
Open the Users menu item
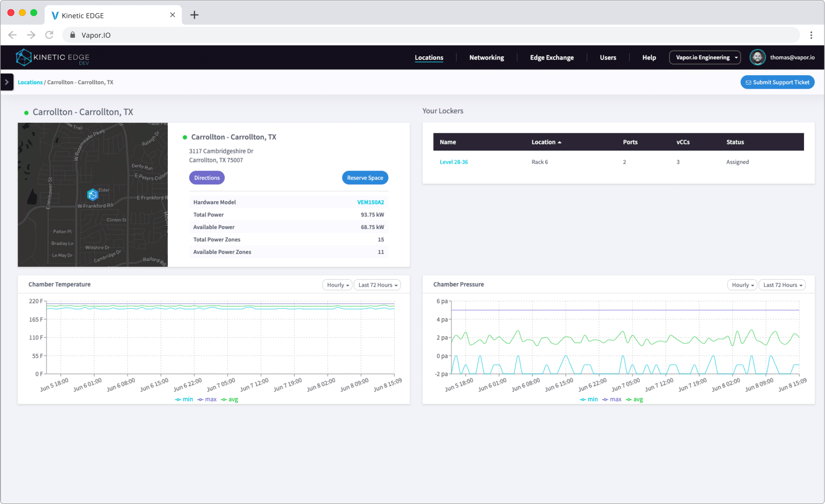click(x=608, y=58)
